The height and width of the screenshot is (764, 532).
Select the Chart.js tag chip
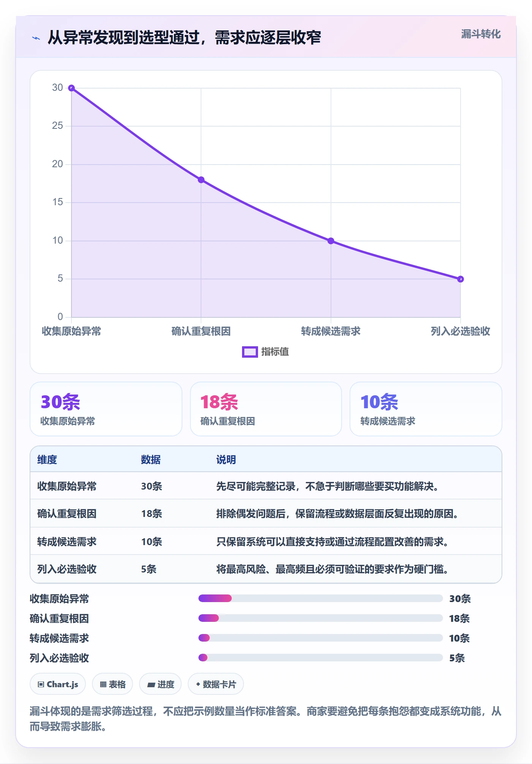pyautogui.click(x=58, y=684)
